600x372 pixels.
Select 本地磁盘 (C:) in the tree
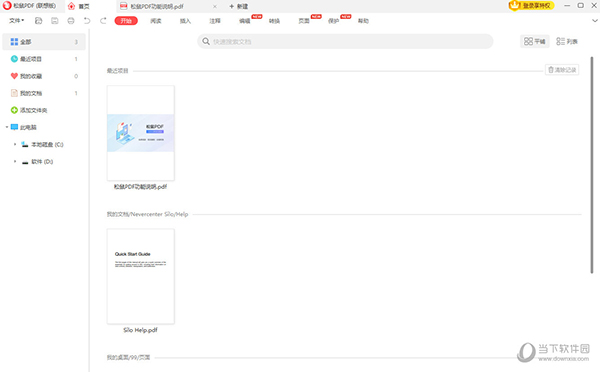pos(47,144)
